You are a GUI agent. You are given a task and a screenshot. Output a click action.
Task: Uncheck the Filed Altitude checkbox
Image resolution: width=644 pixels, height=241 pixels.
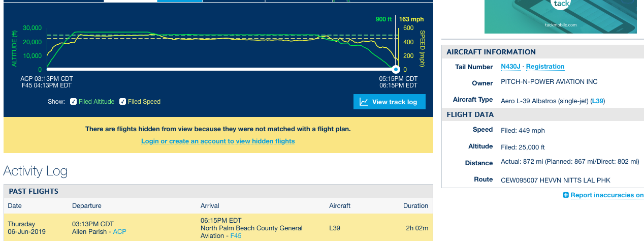[74, 102]
